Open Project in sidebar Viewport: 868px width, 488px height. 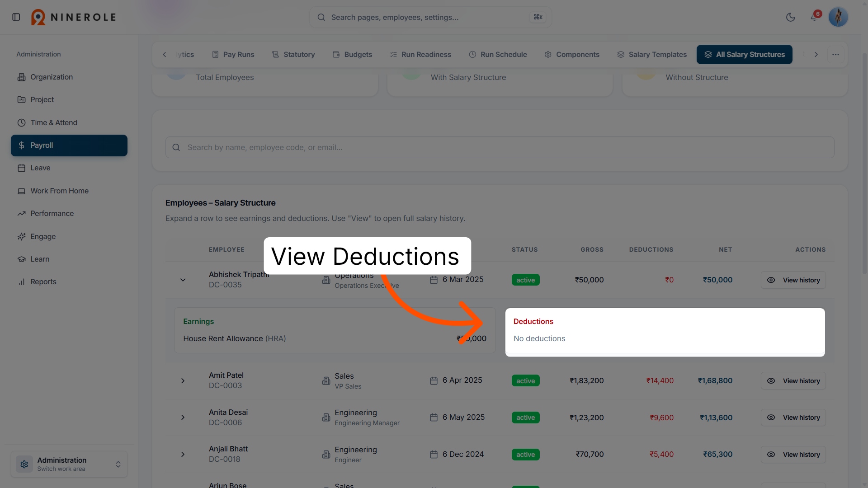(x=69, y=99)
